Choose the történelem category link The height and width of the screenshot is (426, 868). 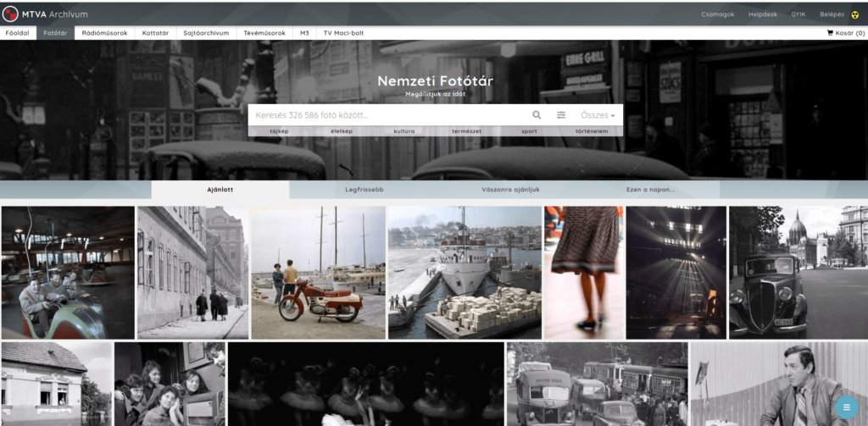[591, 131]
